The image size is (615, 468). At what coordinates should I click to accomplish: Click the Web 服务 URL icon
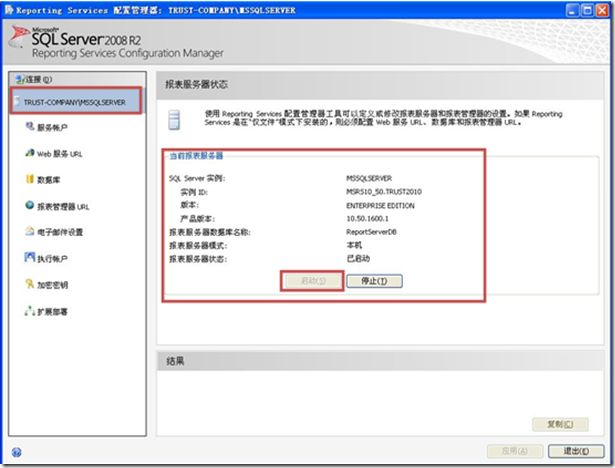coord(30,153)
